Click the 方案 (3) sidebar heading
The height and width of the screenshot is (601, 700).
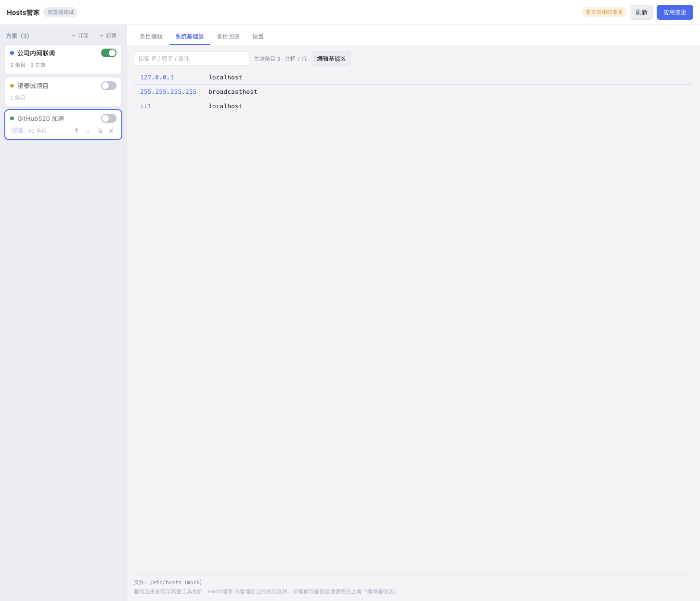click(18, 36)
